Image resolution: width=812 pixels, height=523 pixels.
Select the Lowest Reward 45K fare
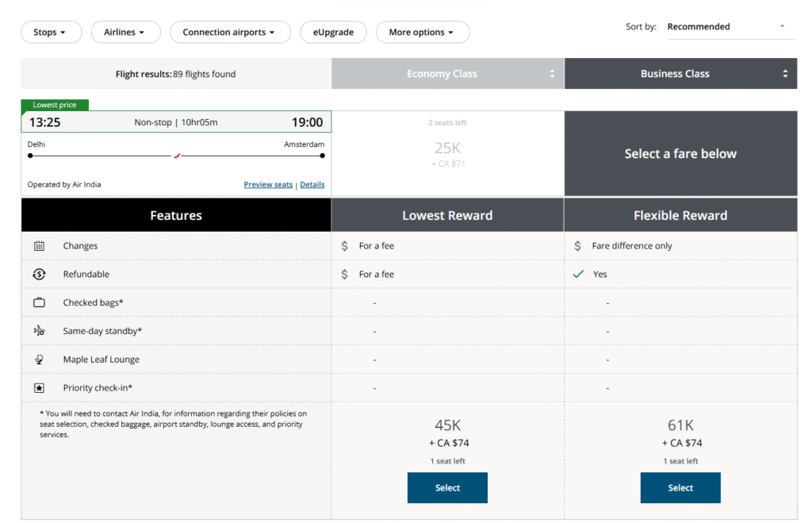(447, 487)
